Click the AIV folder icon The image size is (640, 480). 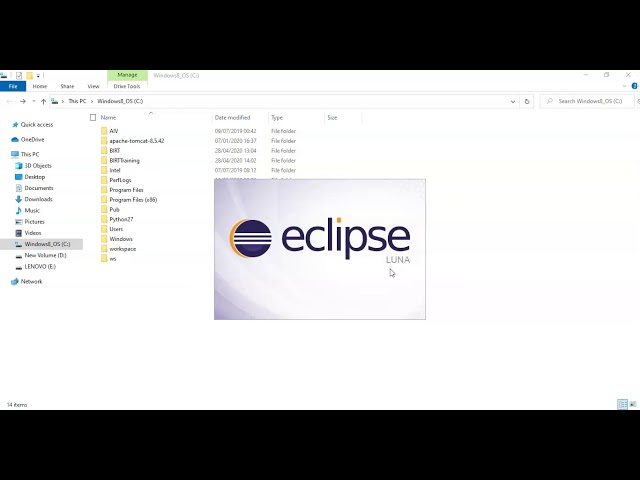click(x=104, y=131)
